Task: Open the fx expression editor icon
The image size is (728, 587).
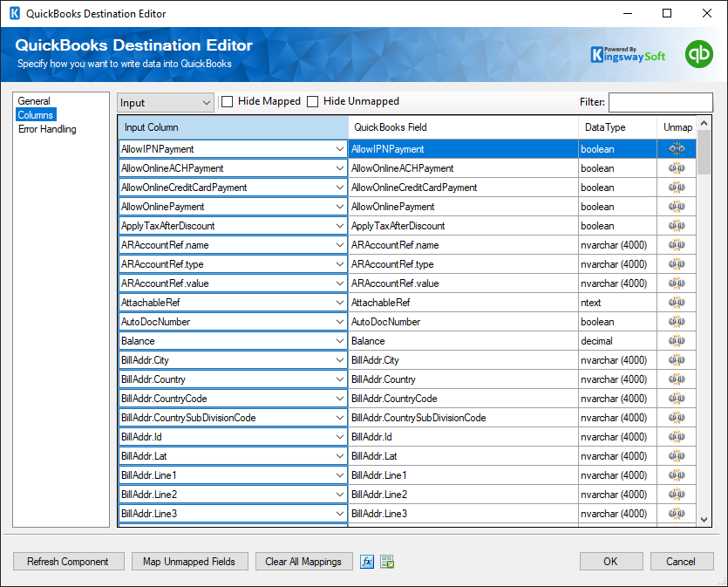Action: click(x=367, y=562)
